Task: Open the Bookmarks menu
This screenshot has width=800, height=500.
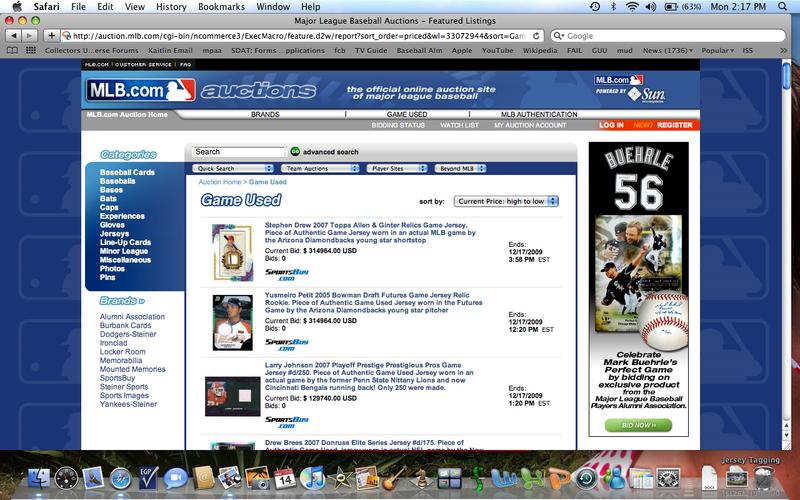Action: [221, 7]
